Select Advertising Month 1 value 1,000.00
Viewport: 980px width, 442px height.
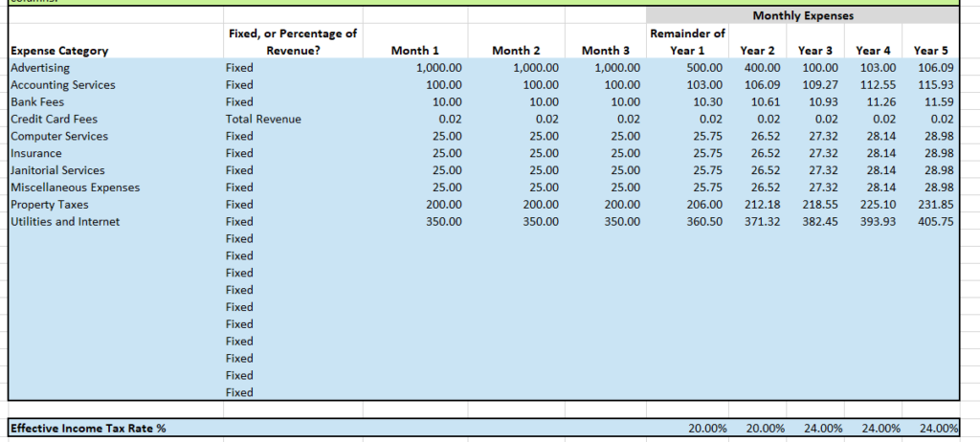(438, 68)
